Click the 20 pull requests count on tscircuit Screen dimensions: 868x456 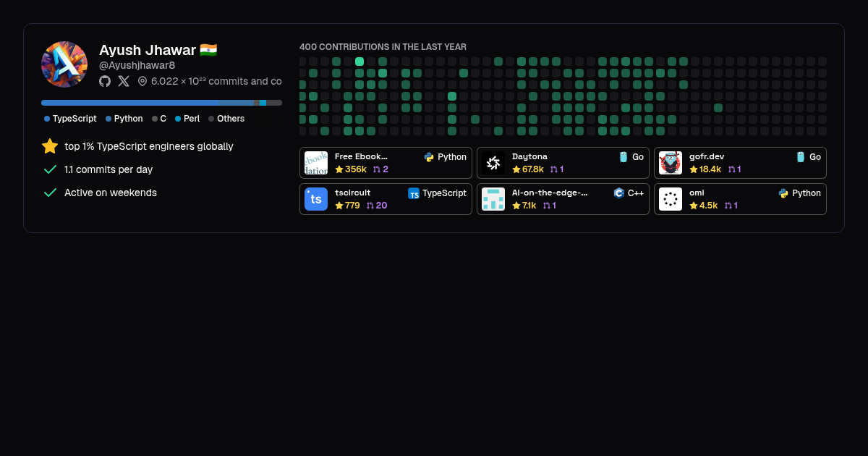381,206
